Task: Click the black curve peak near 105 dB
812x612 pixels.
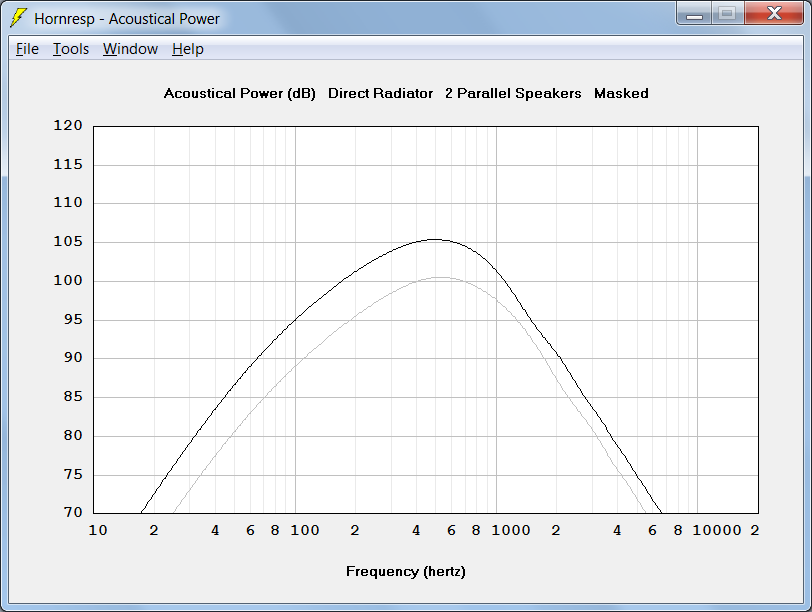Action: pos(434,239)
